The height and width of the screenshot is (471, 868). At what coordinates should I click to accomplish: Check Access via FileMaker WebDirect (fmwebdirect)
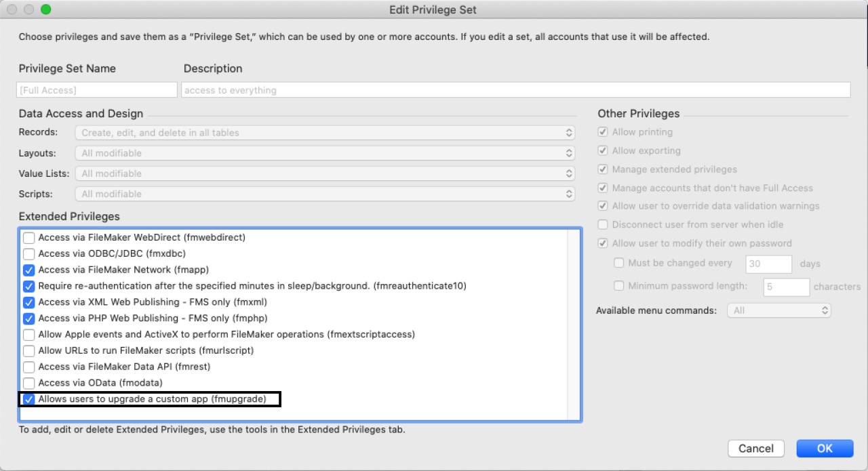pos(29,238)
